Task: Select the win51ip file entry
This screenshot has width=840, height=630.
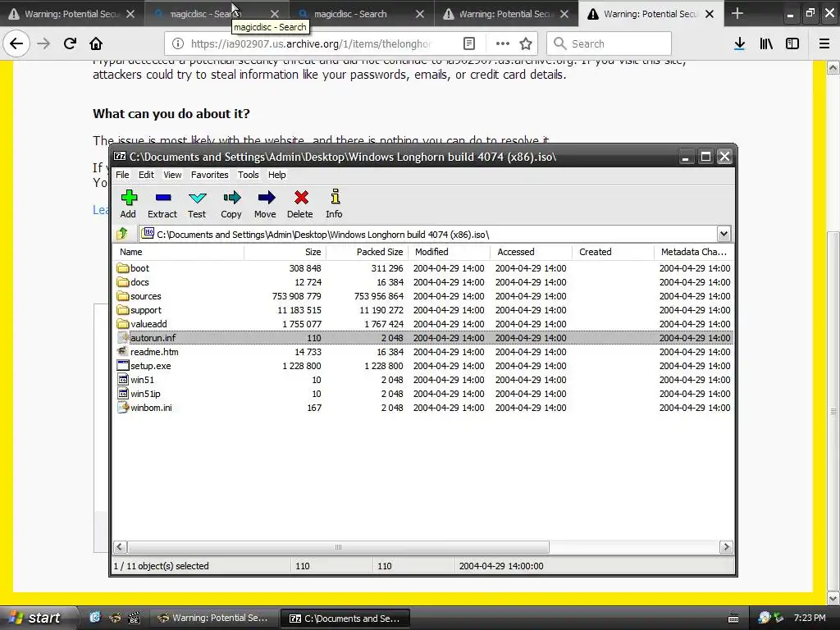Action: click(145, 393)
